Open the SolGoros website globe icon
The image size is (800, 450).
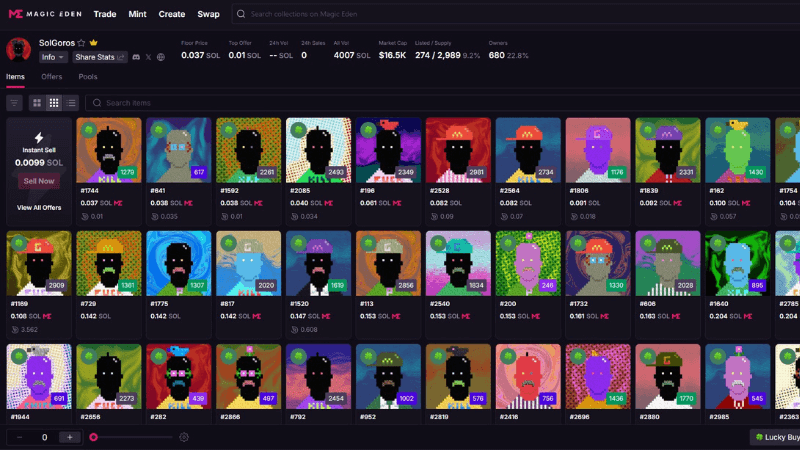tap(161, 57)
